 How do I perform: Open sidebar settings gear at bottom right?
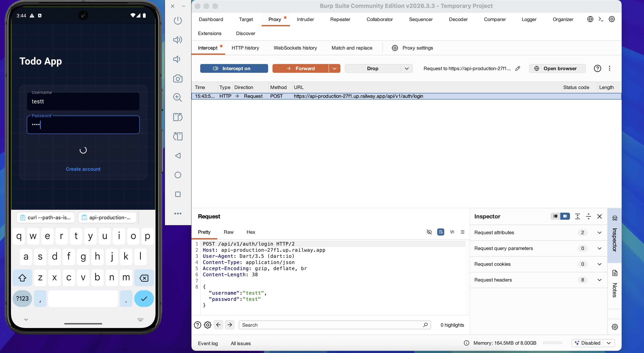tap(615, 327)
